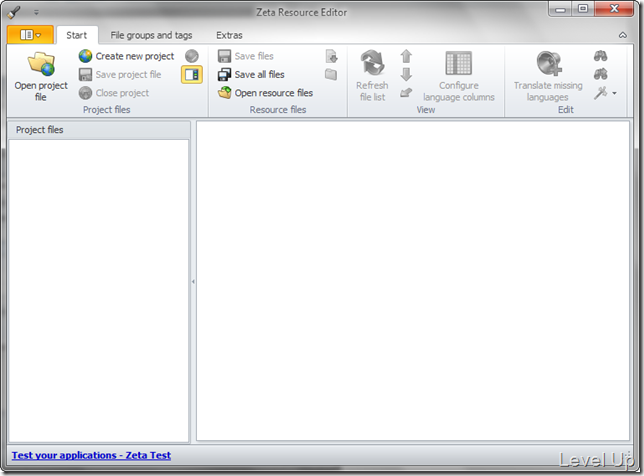The width and height of the screenshot is (644, 476).
Task: Switch to the Start tab
Action: [x=77, y=35]
